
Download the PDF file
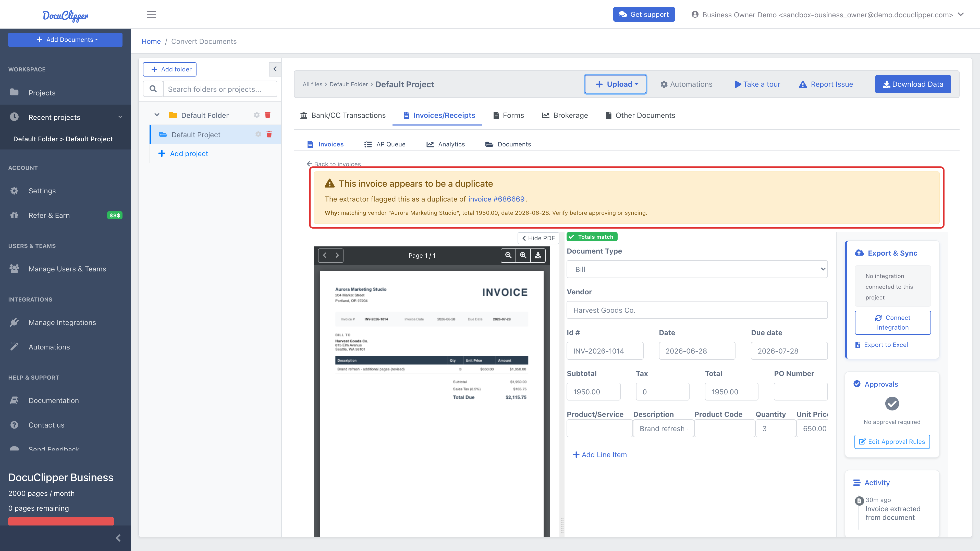coord(538,256)
